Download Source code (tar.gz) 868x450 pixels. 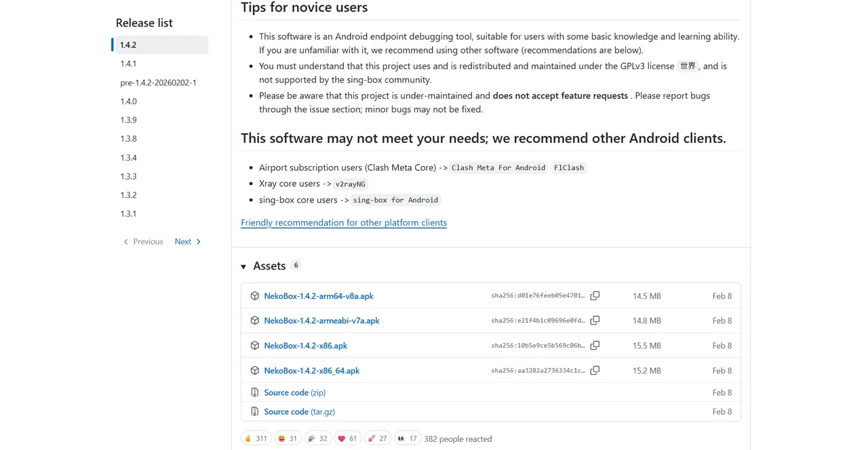299,411
